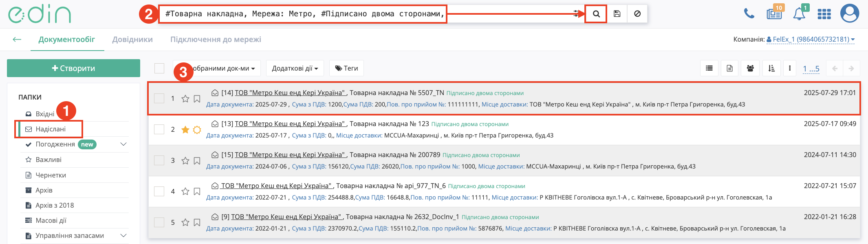
Task: Click timestamp 2022-01-21 16:28
Action: [x=830, y=217]
